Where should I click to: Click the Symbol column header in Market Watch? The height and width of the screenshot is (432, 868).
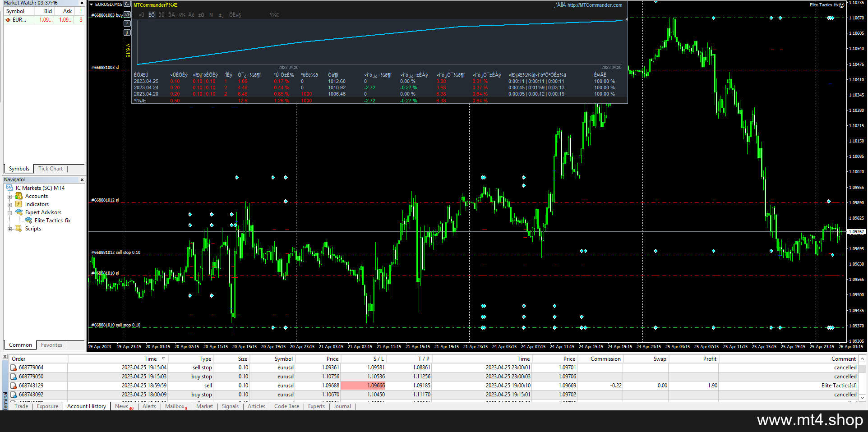(19, 11)
